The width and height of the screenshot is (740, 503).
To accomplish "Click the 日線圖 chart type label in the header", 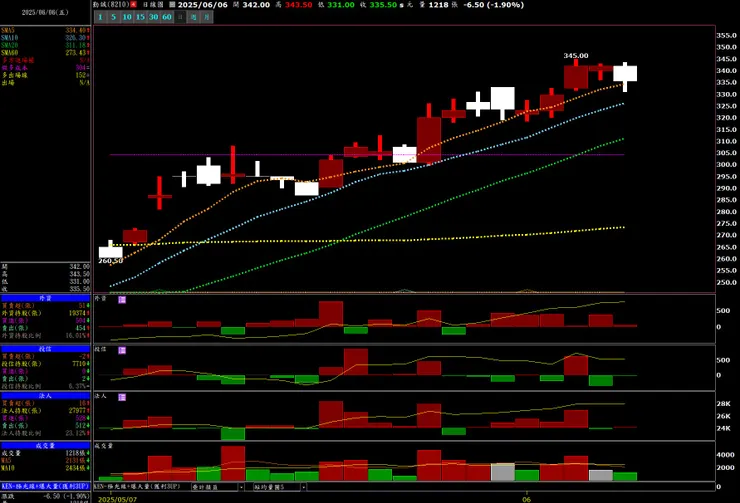I will point(153,4).
